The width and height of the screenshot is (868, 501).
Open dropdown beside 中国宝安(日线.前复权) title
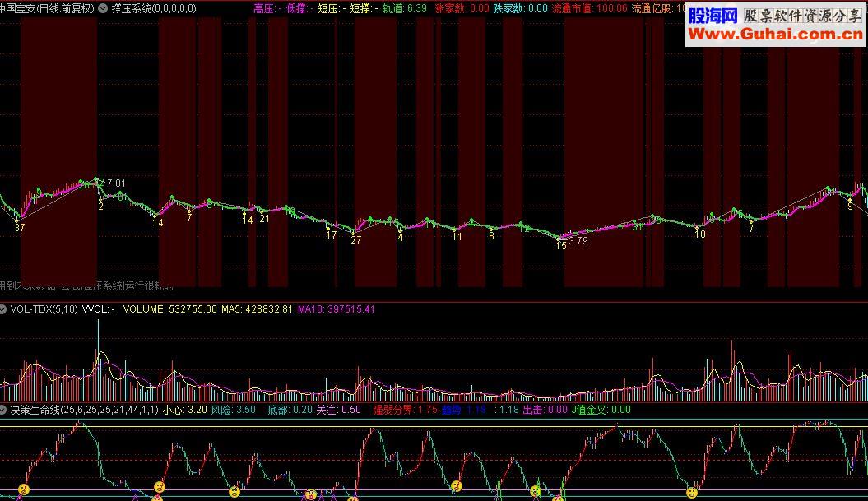[103, 8]
